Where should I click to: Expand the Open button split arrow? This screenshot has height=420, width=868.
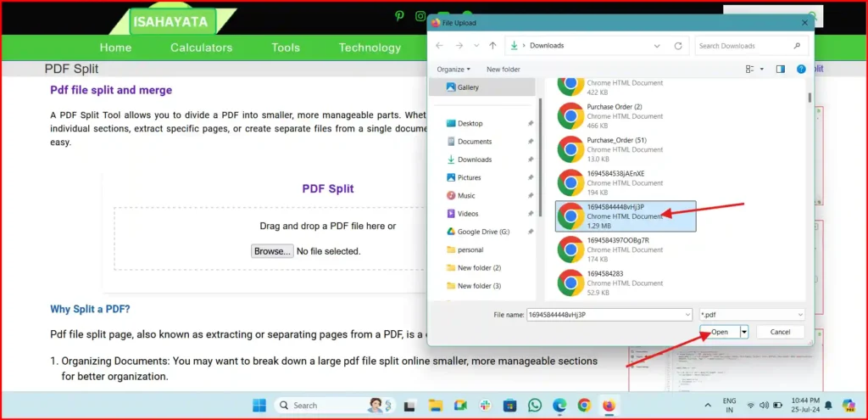[744, 332]
